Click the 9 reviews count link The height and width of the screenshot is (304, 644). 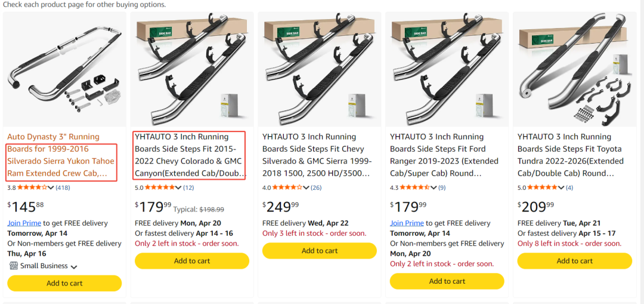point(442,188)
